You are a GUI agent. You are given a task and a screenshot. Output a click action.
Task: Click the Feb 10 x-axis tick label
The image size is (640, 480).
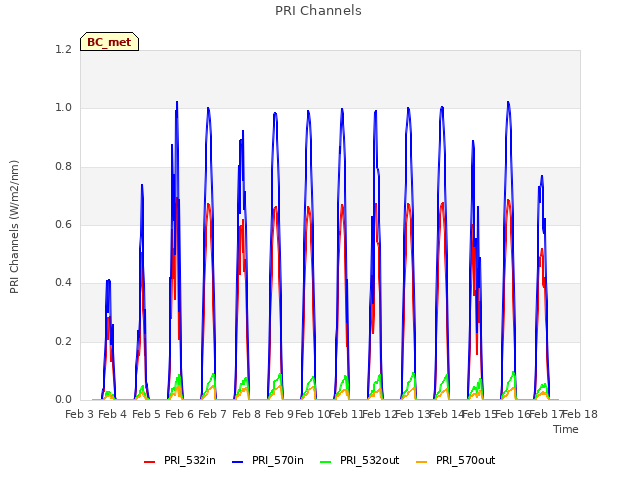tap(313, 414)
